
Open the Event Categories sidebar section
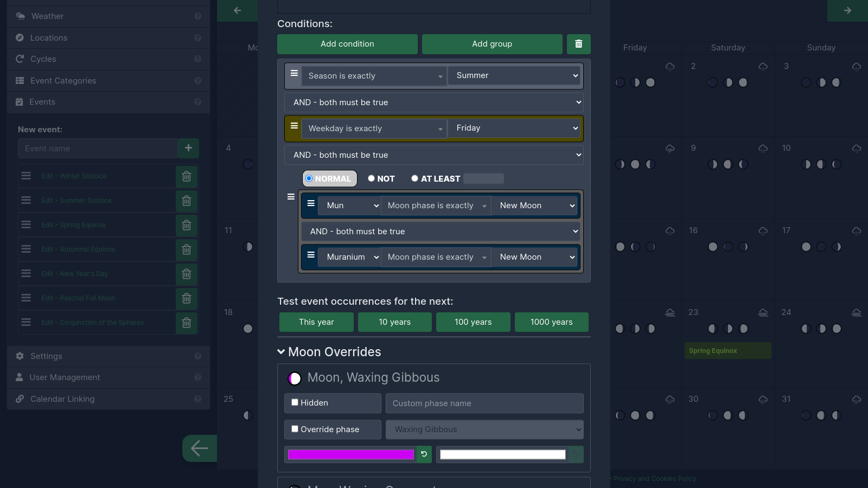pyautogui.click(x=63, y=81)
